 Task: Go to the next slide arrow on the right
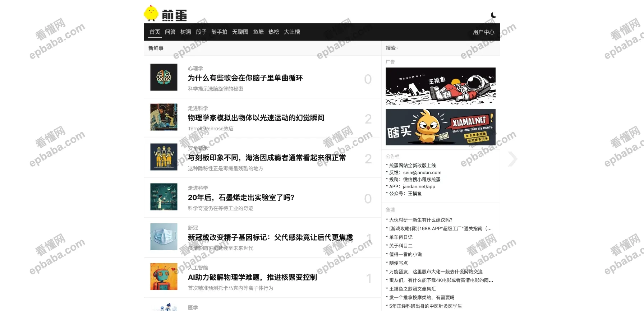512,159
